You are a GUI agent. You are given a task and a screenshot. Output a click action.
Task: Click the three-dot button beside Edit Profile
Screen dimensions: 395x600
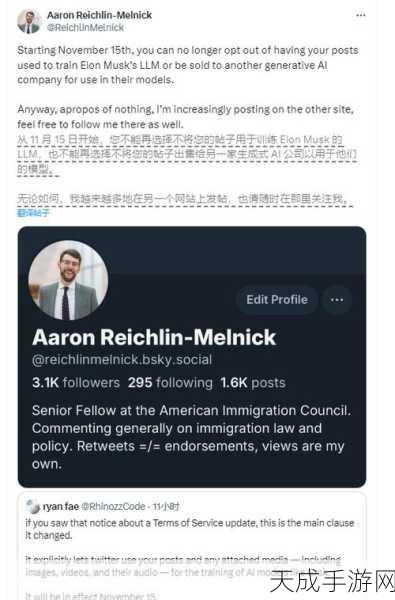(x=337, y=300)
